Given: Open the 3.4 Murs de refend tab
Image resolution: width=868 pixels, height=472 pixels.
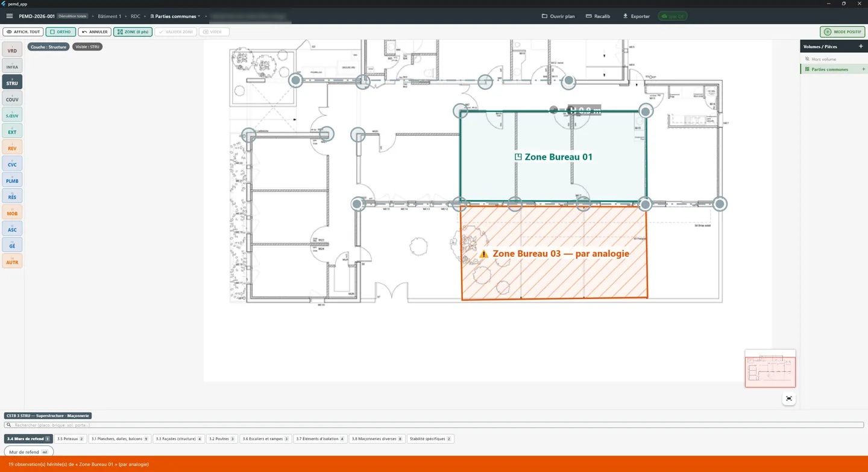Looking at the screenshot, I should coord(28,439).
